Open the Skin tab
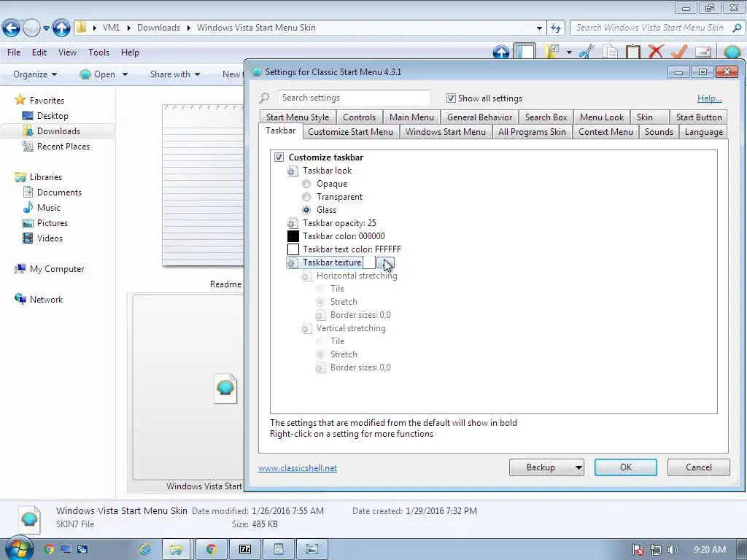The height and width of the screenshot is (560, 747). point(645,117)
